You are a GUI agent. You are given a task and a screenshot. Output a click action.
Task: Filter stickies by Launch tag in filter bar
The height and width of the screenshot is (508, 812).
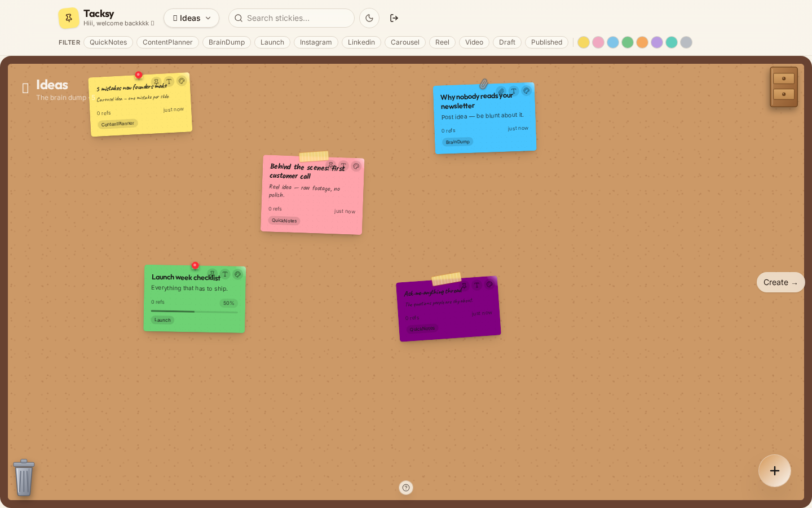coord(272,42)
